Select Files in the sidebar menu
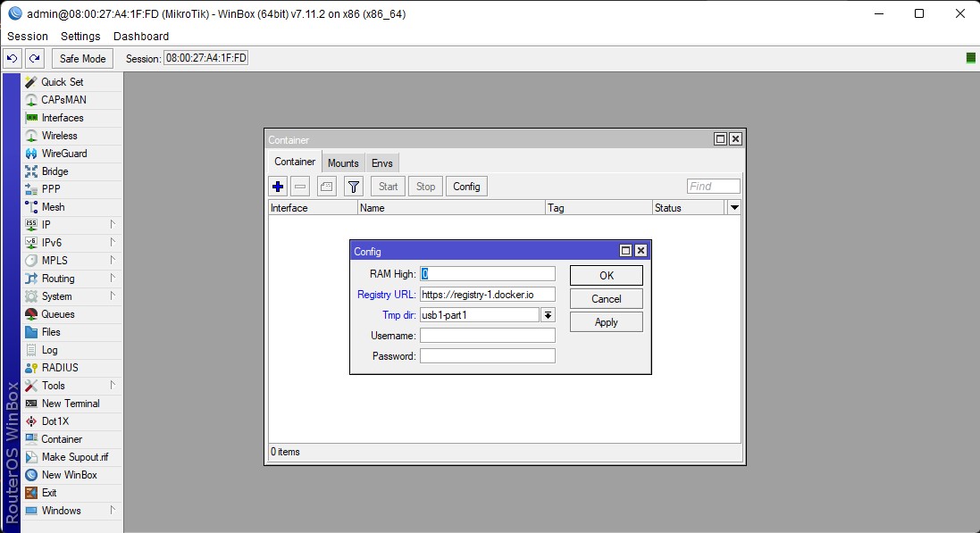 [51, 332]
